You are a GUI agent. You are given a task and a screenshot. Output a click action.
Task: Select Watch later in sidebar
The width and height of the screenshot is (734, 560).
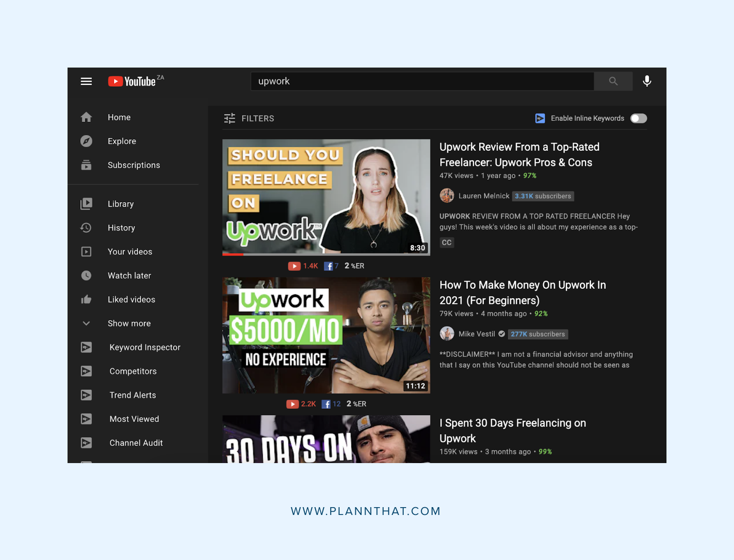(129, 276)
